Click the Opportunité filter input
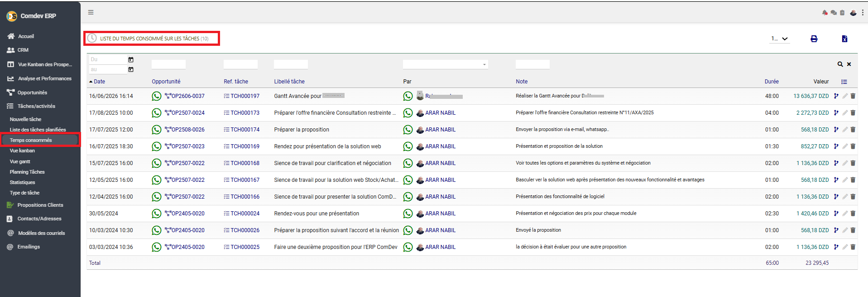This screenshot has width=868, height=297. click(x=168, y=64)
